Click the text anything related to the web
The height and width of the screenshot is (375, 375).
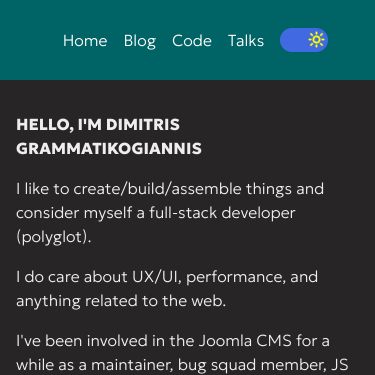point(121,301)
